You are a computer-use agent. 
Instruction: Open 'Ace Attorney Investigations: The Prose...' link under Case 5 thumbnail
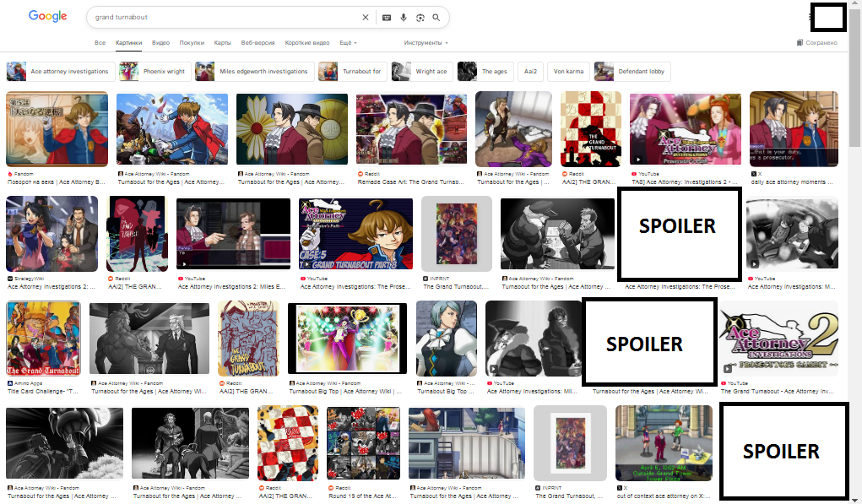[x=355, y=287]
